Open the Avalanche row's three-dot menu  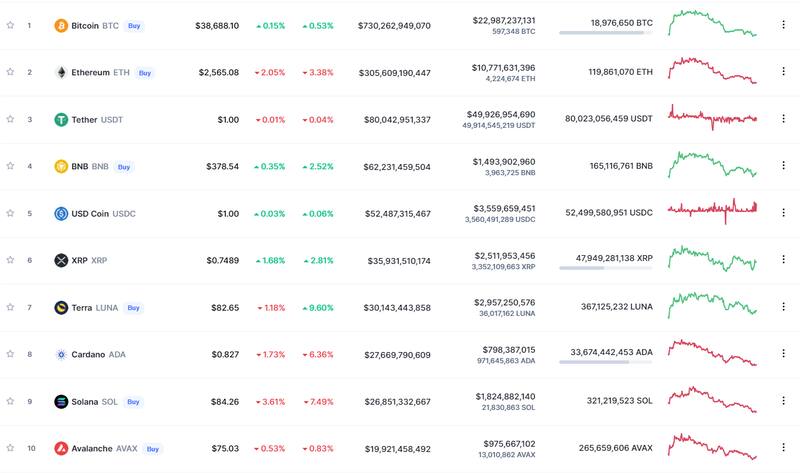(x=783, y=448)
